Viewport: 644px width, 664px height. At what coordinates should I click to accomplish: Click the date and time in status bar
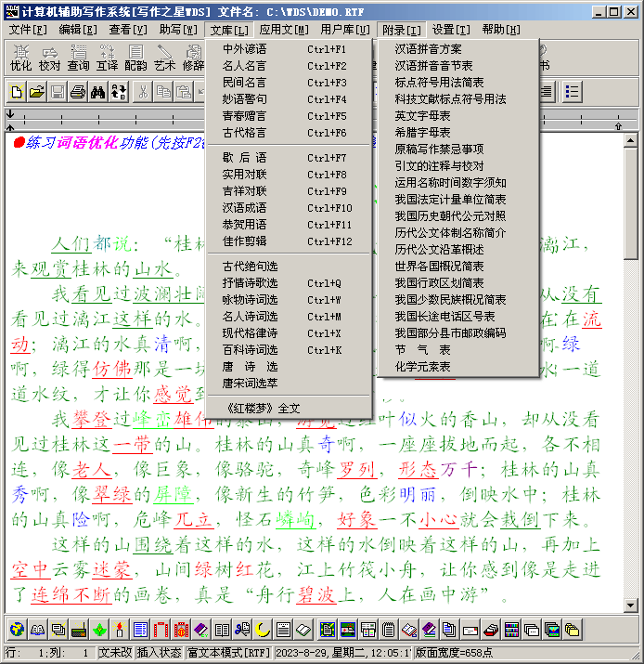342,653
